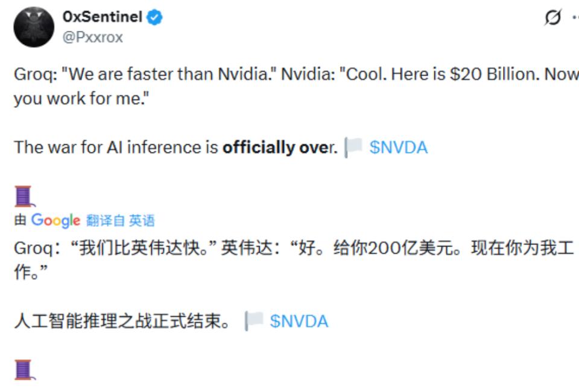Click the thread spool emoji above Google label
The width and height of the screenshot is (579, 392).
(x=23, y=196)
